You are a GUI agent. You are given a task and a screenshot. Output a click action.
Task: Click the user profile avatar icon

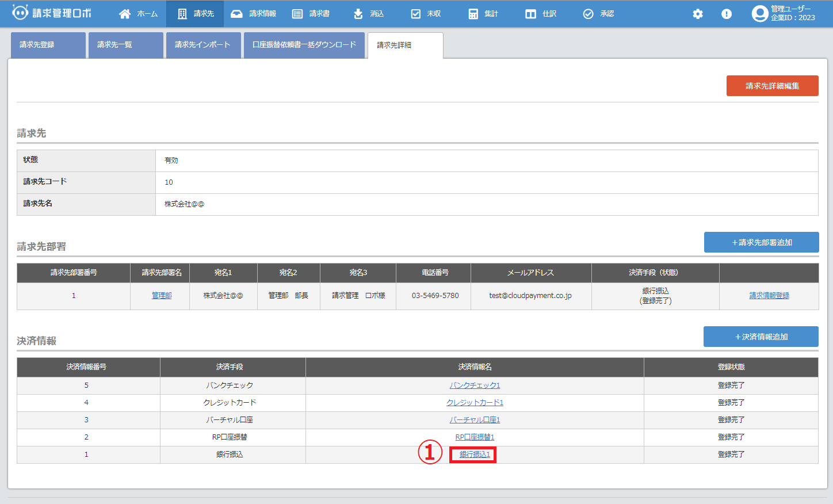(x=760, y=14)
